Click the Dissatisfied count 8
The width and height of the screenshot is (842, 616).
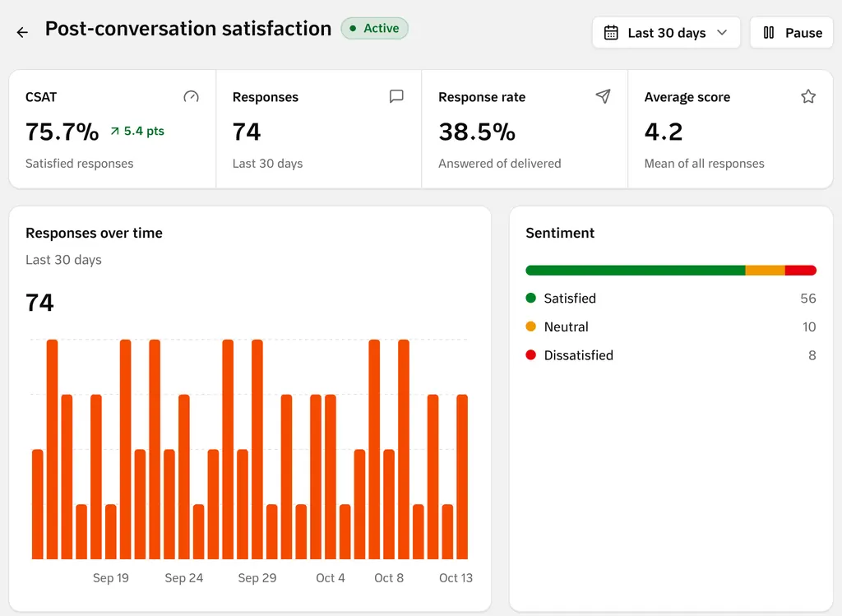pos(812,355)
